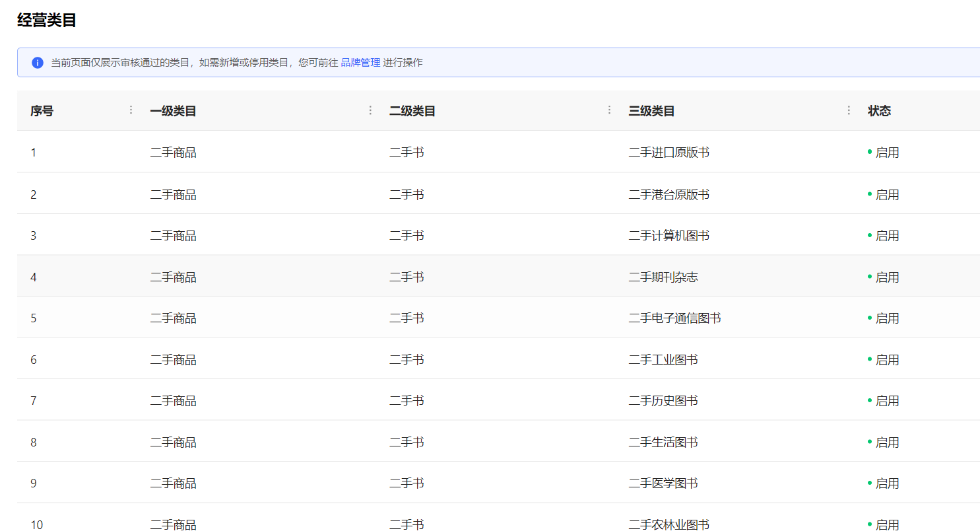This screenshot has width=980, height=531.
Task: Select the 二手工业图书 cell
Action: point(663,360)
